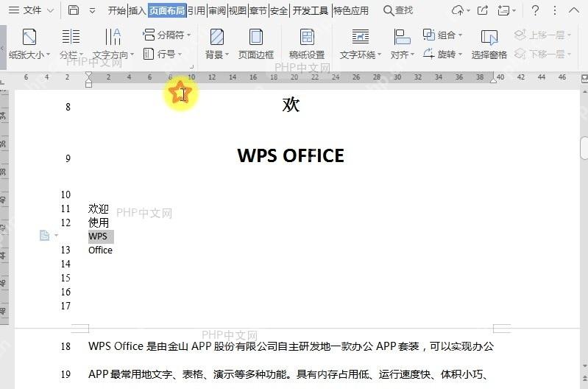
Task: Collapse the left side panel handle
Action: tap(3, 48)
